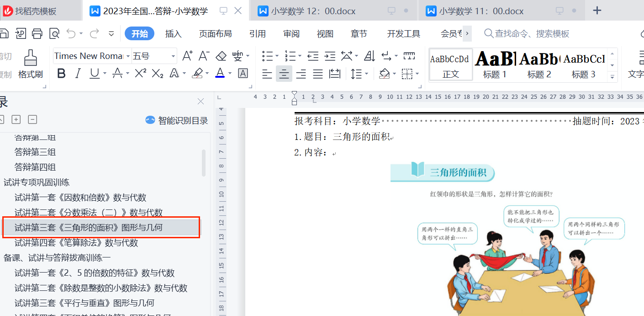
Task: Toggle center alignment
Action: click(284, 74)
